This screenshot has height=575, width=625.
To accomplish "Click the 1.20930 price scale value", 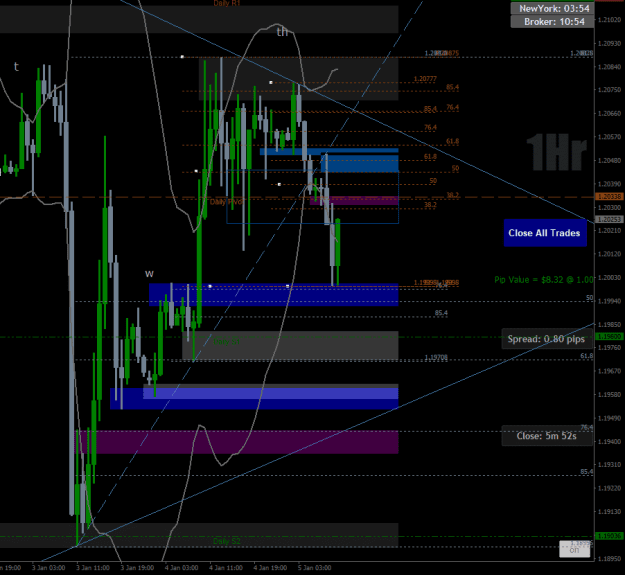I will point(609,43).
